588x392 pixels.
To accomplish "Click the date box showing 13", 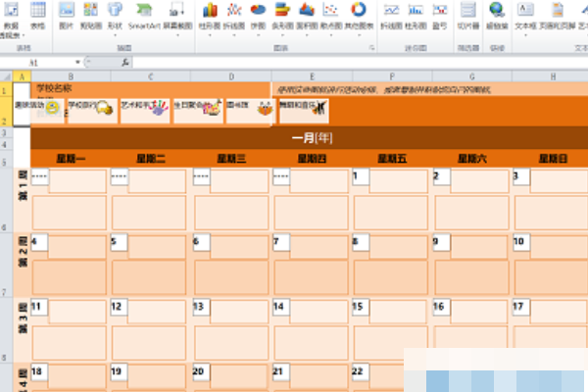I will pyautogui.click(x=201, y=307).
